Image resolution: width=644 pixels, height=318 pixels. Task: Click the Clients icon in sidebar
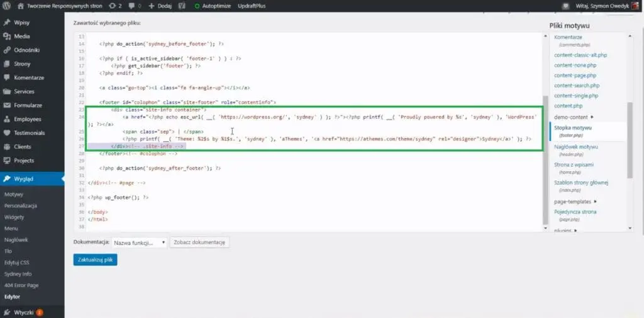coord(6,147)
